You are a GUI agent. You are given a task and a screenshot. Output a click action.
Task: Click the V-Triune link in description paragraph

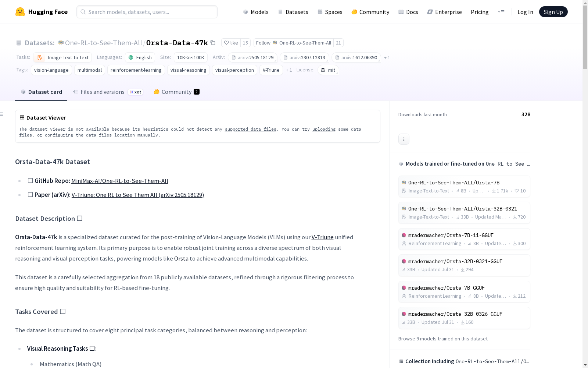[x=323, y=237]
